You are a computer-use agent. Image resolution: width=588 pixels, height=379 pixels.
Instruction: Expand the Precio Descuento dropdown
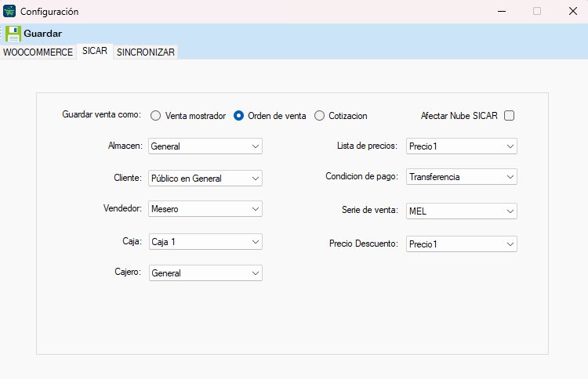click(x=461, y=244)
